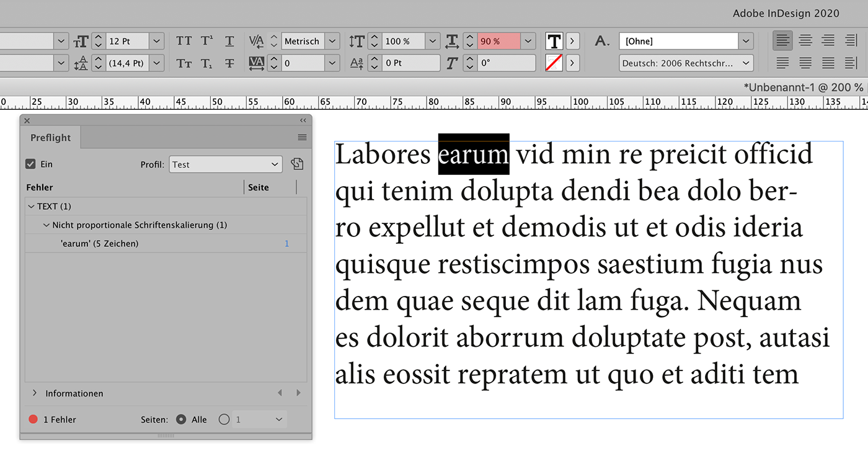This screenshot has height=456, width=868.
Task: Open the font size dropdown
Action: click(x=157, y=42)
